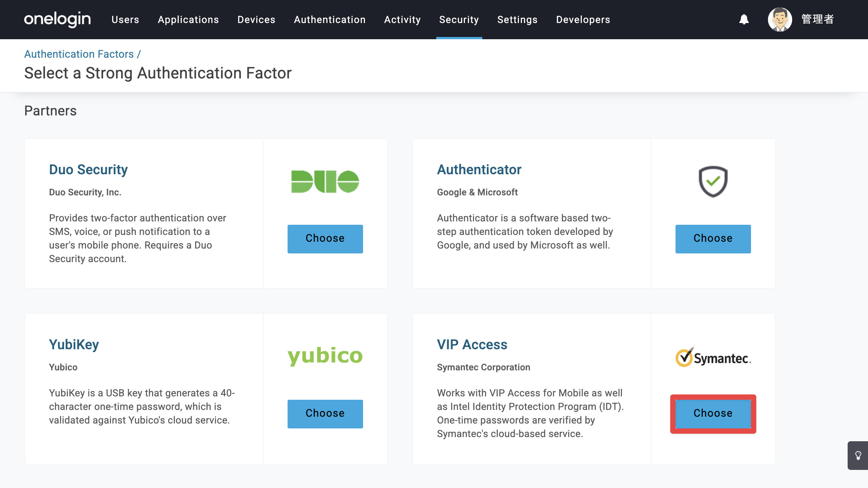Screen dimensions: 868x488
Task: Open the Settings menu
Action: pos(517,20)
